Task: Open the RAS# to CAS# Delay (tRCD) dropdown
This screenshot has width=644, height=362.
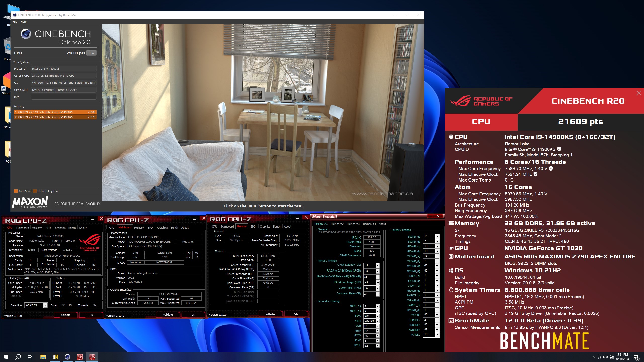Action: (377, 271)
